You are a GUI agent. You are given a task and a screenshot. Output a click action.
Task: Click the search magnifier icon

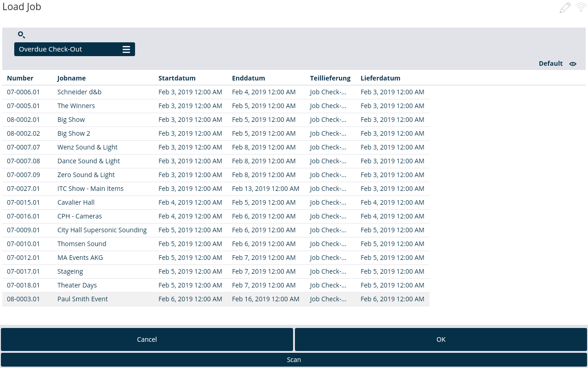pyautogui.click(x=22, y=35)
